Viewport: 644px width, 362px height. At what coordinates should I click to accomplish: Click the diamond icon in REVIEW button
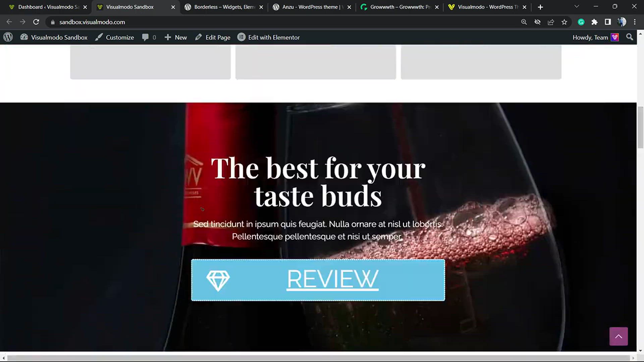pos(218,280)
